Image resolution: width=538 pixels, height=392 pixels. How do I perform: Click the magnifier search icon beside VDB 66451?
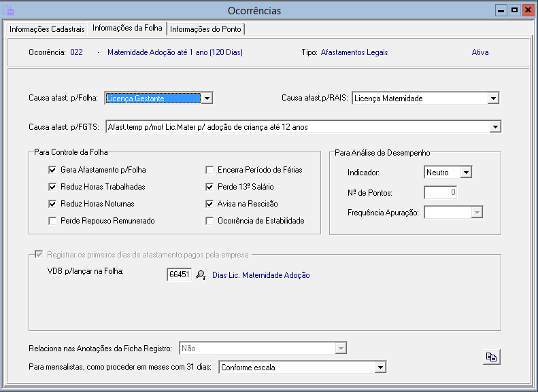(x=201, y=275)
